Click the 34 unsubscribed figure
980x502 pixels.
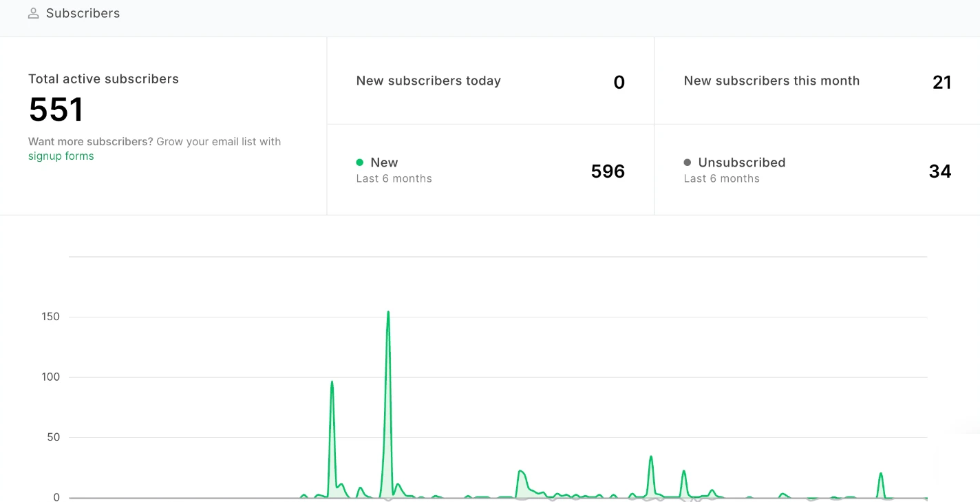940,171
